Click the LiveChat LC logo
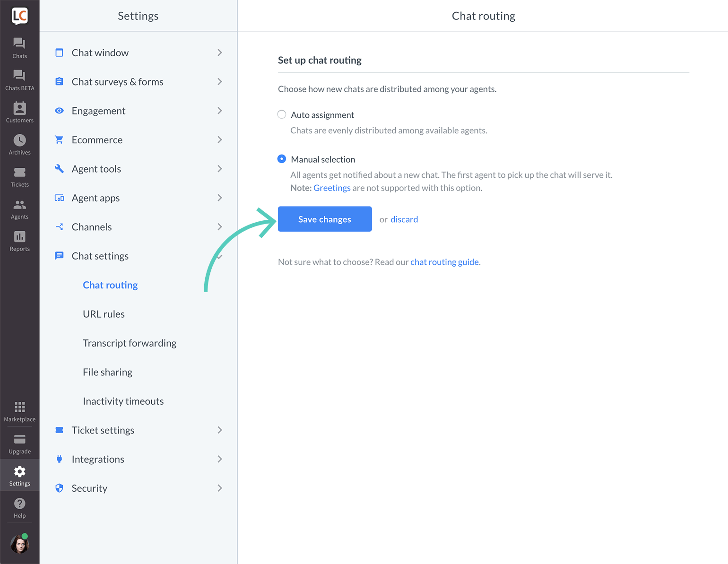 click(x=19, y=16)
